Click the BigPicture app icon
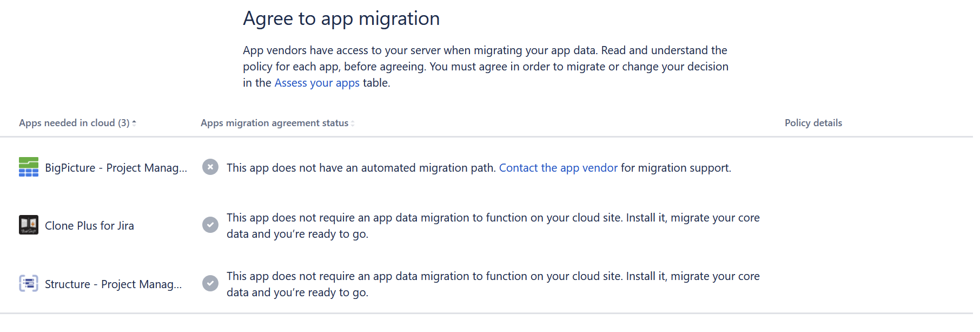 [29, 167]
